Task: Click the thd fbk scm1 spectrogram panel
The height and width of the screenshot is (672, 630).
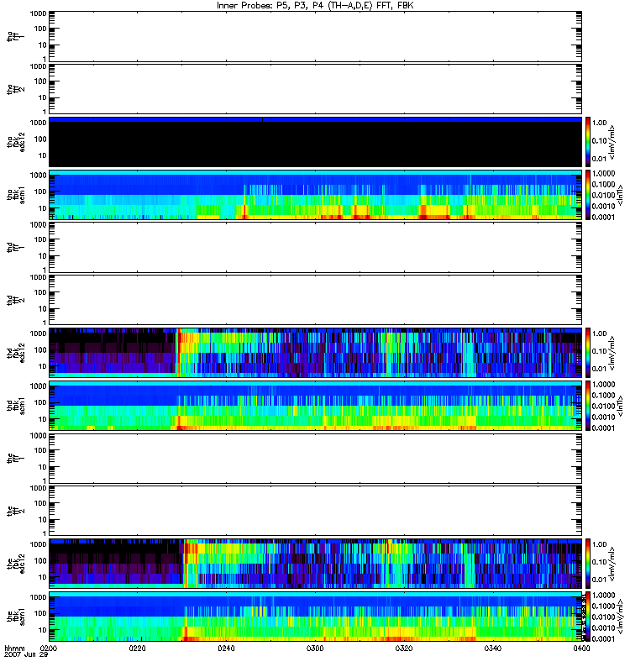Action: click(315, 406)
